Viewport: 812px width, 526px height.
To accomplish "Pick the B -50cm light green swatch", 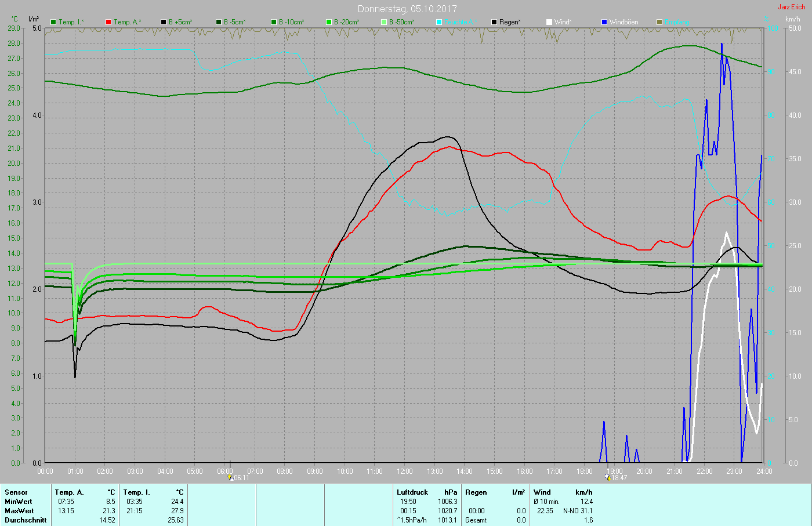I will (x=384, y=22).
